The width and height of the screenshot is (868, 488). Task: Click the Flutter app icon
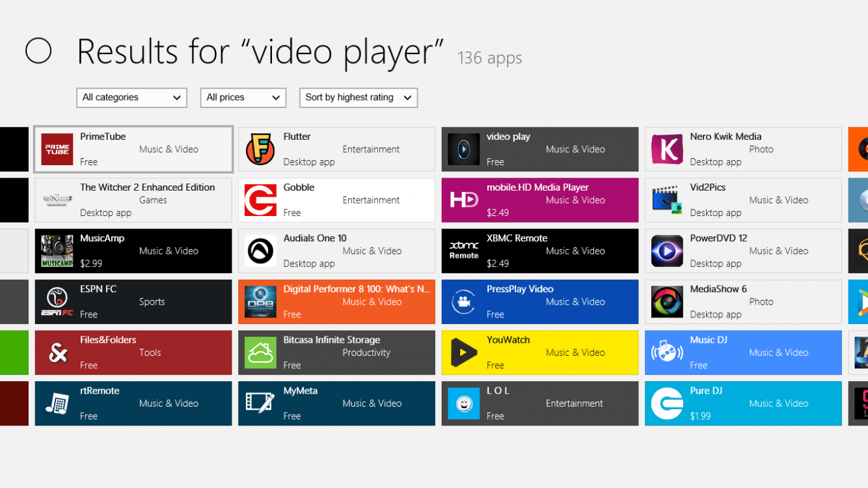point(260,150)
